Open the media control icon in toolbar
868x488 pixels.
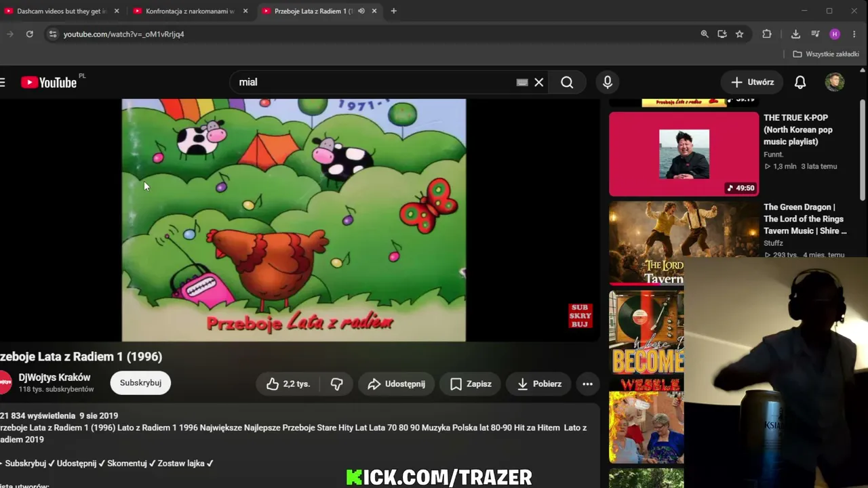[815, 34]
